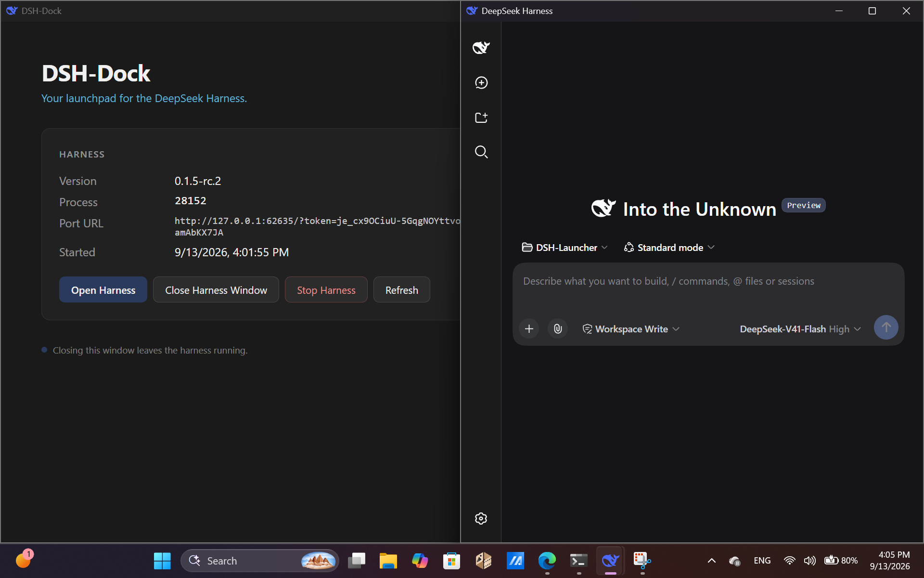This screenshot has height=578, width=924.
Task: Open Task View in taskbar
Action: pos(357,561)
